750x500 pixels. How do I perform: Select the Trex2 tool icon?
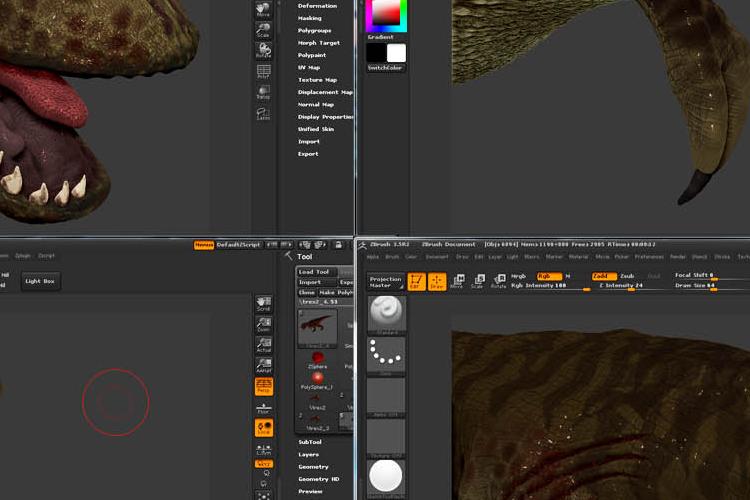pos(317,401)
